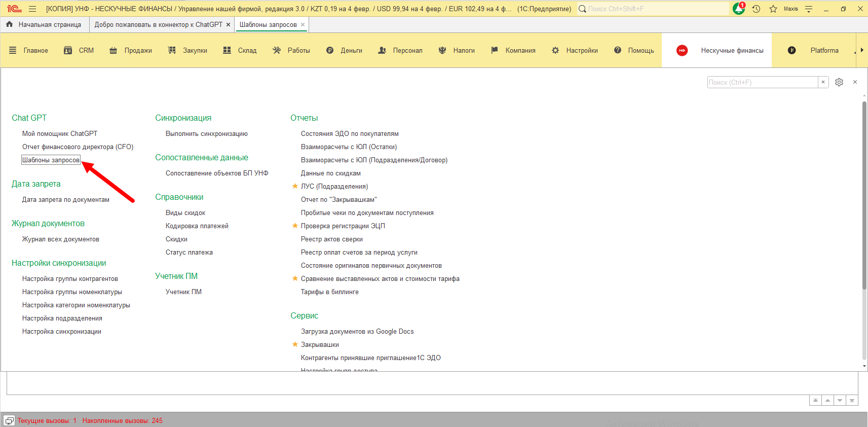Click the favorites star icon in title bar
The width and height of the screenshot is (868, 427).
[x=773, y=9]
